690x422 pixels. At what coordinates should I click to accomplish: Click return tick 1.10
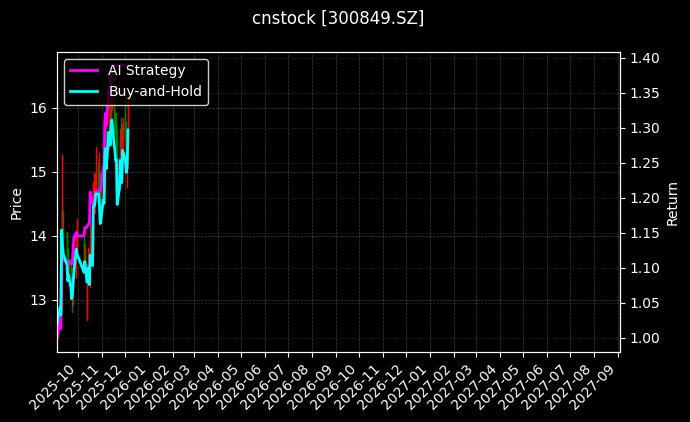coord(645,268)
